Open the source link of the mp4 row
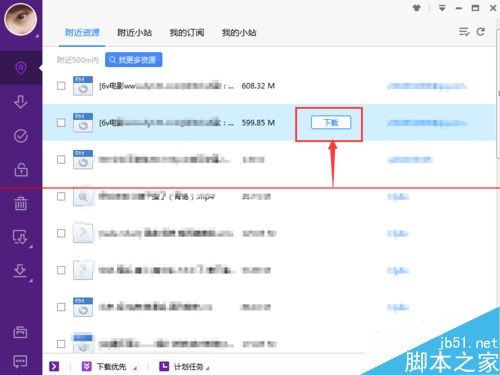Viewport: 500px width, 375px height. click(x=398, y=197)
